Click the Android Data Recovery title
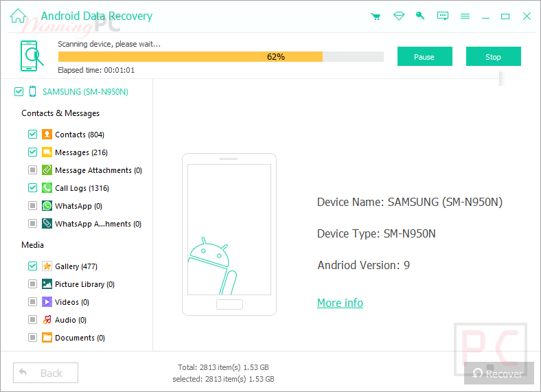This screenshot has width=541, height=392. [97, 16]
